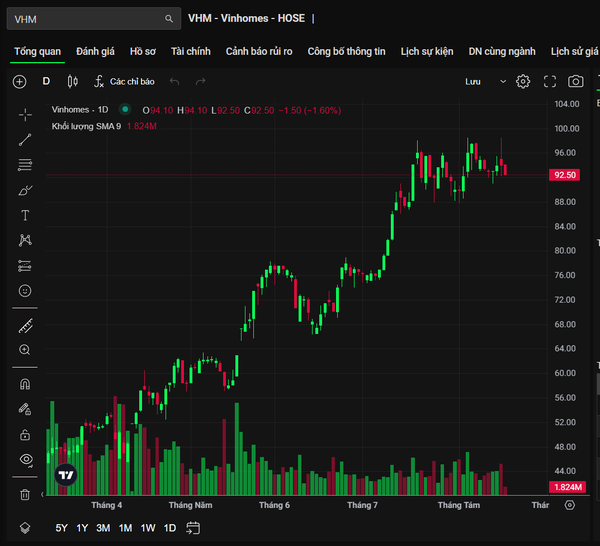Select the 3M time range
This screenshot has width=600, height=546.
[x=103, y=528]
